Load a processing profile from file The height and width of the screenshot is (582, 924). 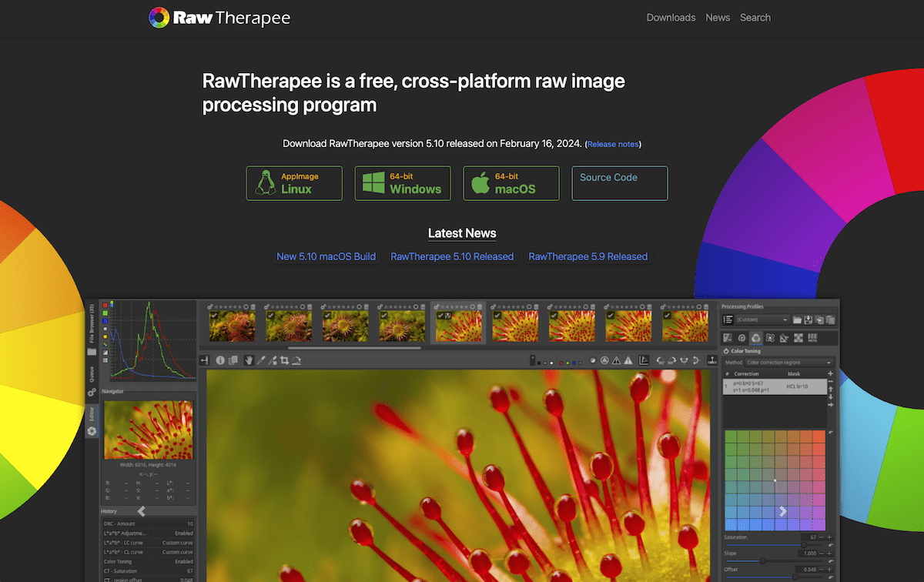(798, 319)
